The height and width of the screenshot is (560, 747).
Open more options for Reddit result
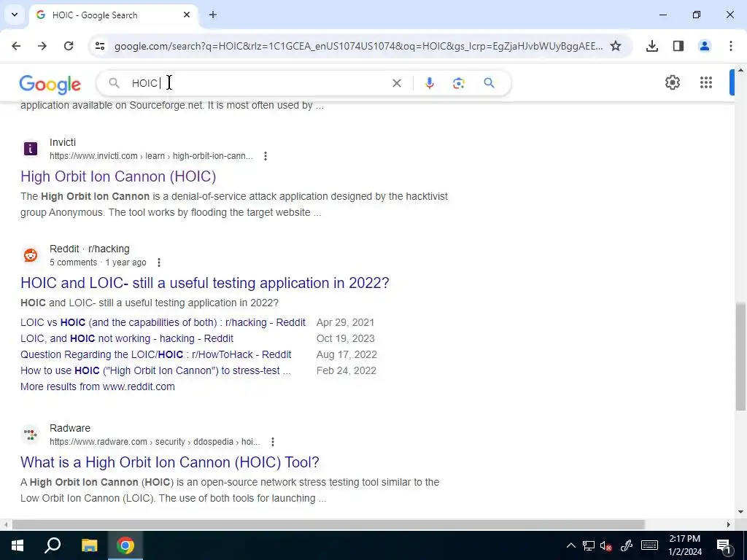coord(158,262)
